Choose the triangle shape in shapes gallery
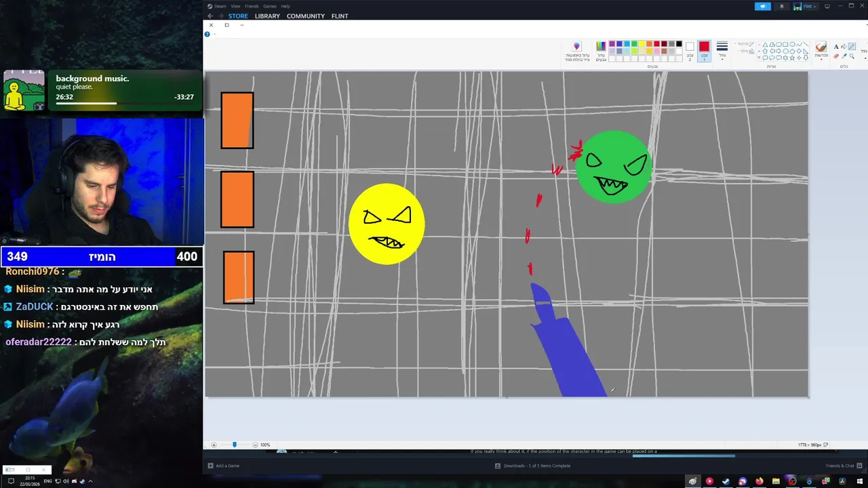 click(765, 44)
